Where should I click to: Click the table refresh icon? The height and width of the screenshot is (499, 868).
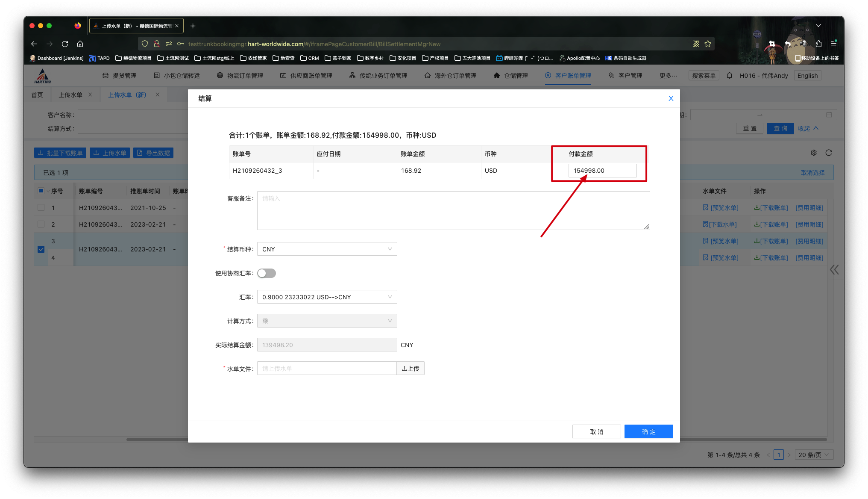click(829, 153)
